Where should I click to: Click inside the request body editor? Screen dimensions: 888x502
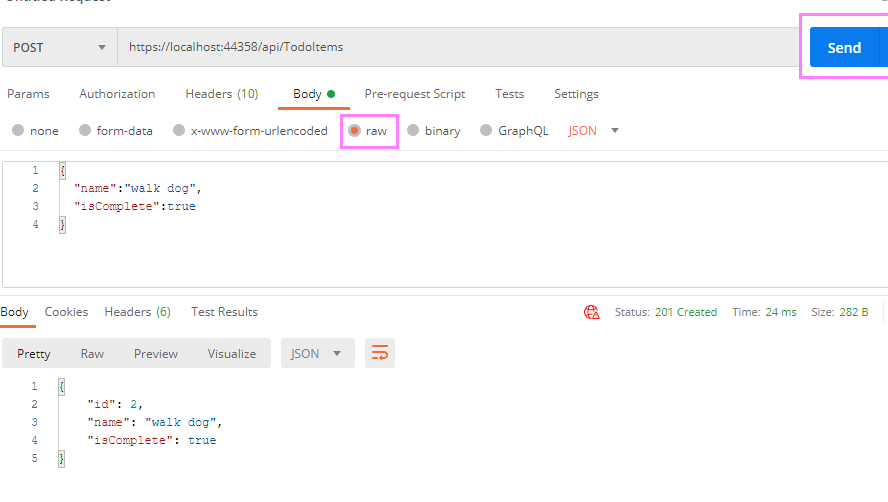point(445,224)
